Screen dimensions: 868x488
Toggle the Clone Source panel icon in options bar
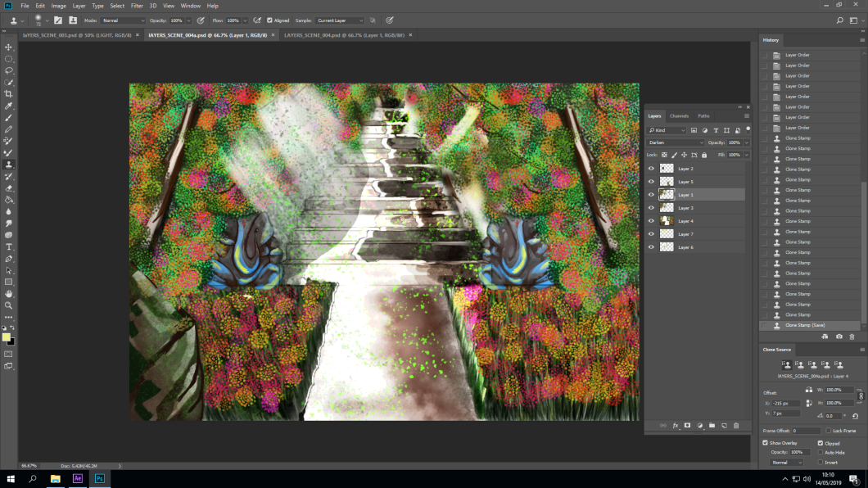pyautogui.click(x=73, y=20)
